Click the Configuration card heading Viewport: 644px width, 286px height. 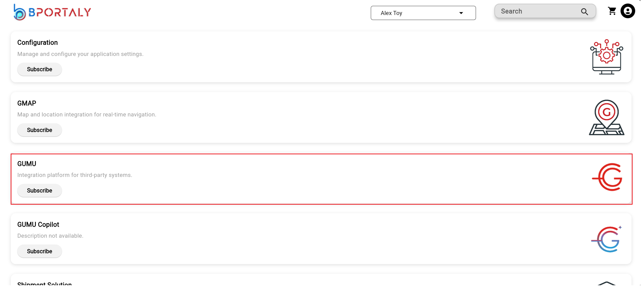point(37,42)
